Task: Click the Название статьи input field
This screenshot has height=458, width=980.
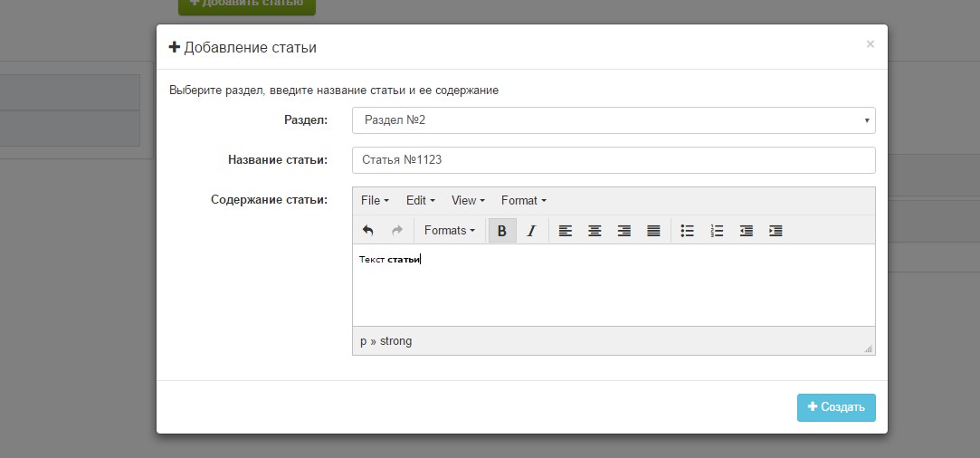Action: click(x=614, y=160)
